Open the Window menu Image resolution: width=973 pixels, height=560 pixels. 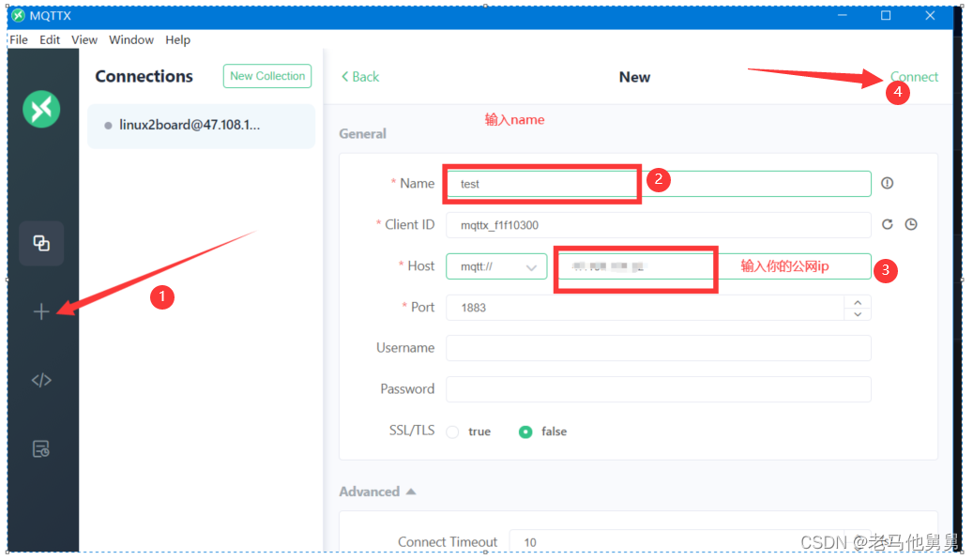(131, 39)
